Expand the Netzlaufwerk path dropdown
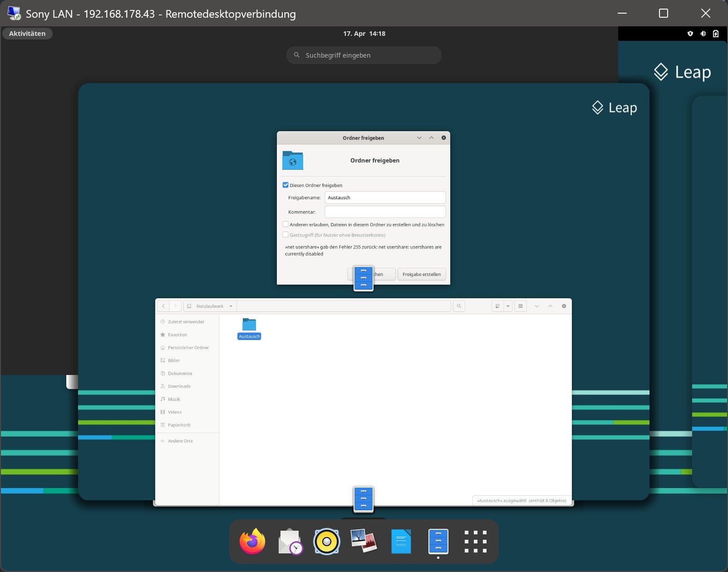 tap(231, 306)
